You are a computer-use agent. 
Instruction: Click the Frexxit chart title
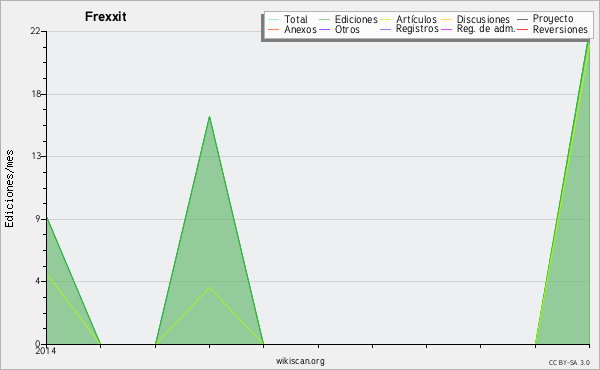pos(106,16)
